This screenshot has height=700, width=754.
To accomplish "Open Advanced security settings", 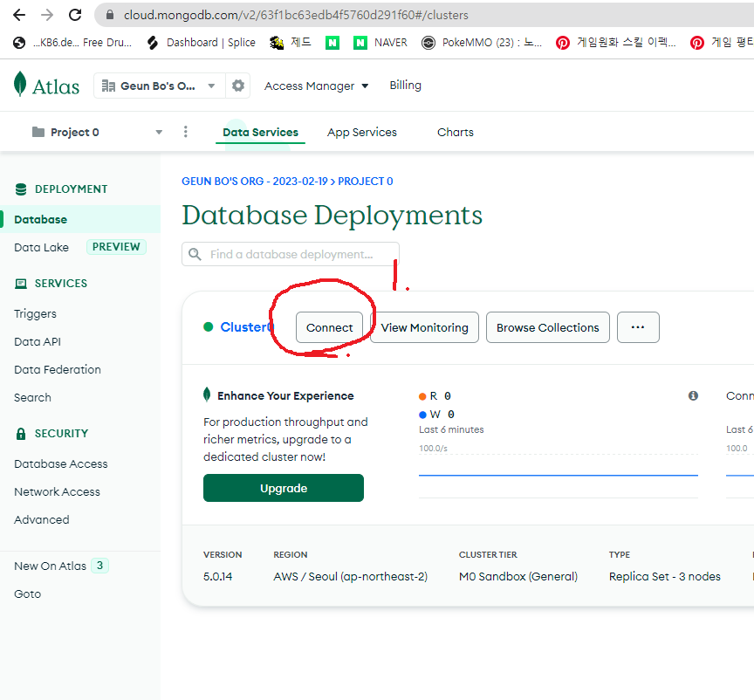I will pos(41,519).
